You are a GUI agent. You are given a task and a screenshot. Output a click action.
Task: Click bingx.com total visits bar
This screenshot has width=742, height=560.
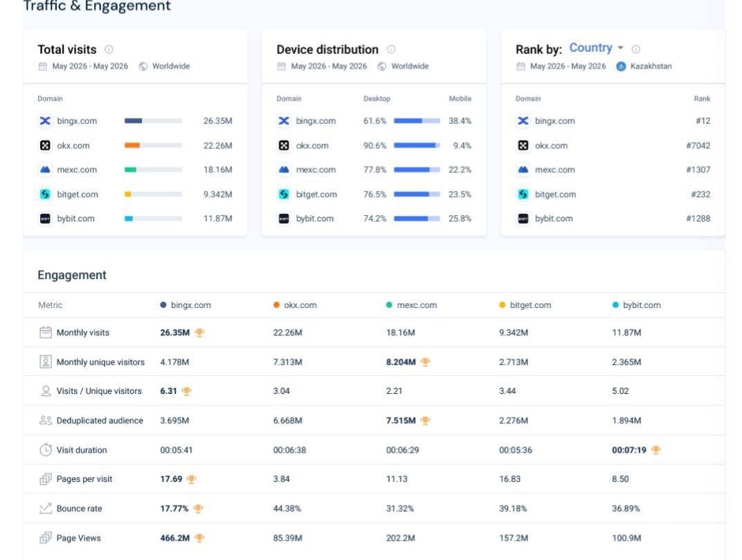(x=154, y=120)
